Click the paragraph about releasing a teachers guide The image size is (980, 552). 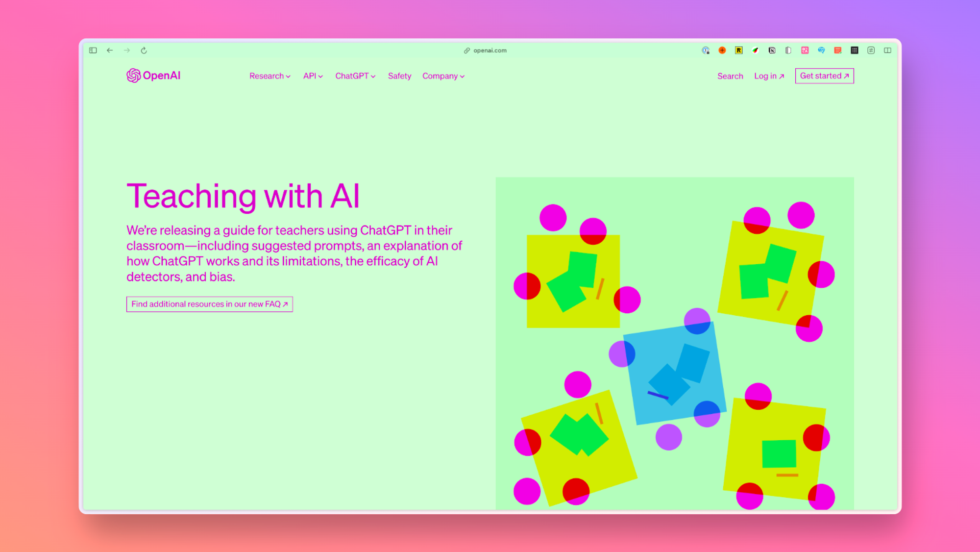pyautogui.click(x=294, y=253)
